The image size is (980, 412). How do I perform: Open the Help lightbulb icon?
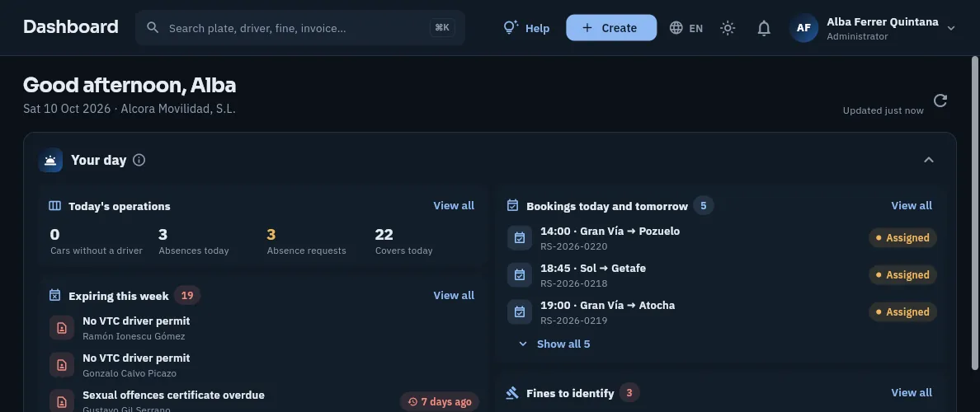pyautogui.click(x=511, y=27)
